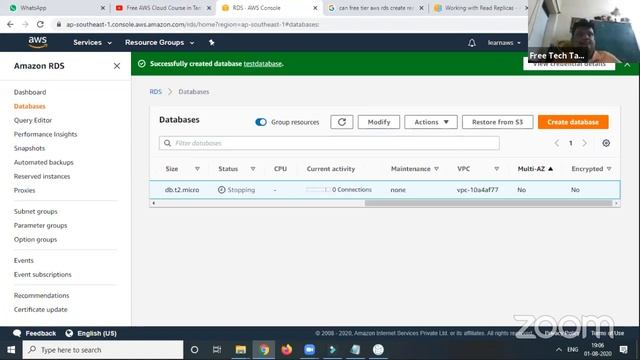The image size is (640, 360).
Task: Open Zoom app from the taskbar
Action: point(309,350)
